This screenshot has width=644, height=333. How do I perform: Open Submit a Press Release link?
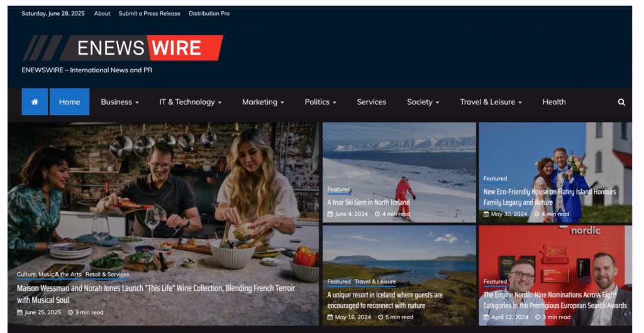point(149,13)
